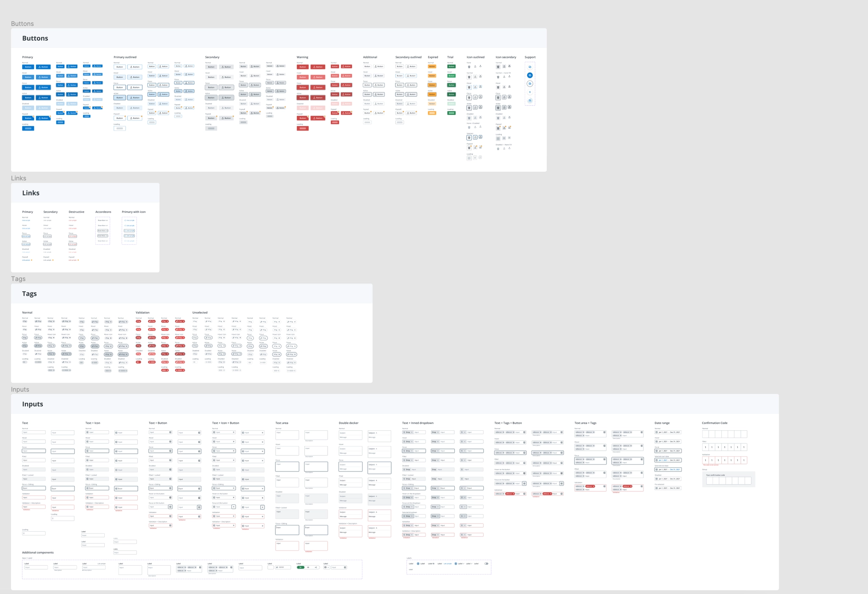Click the Support button with loading ring
868x594 pixels.
pos(530,100)
